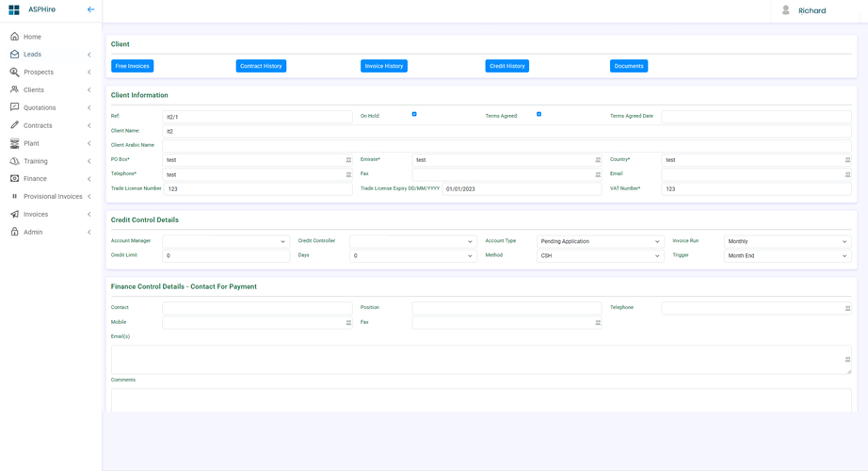
Task: Collapse sidebar using back arrow icon
Action: [x=90, y=9]
